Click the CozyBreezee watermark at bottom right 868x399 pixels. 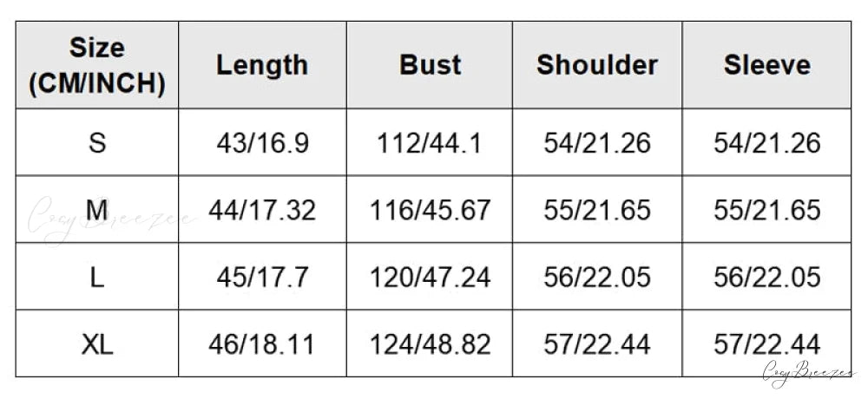(x=809, y=372)
